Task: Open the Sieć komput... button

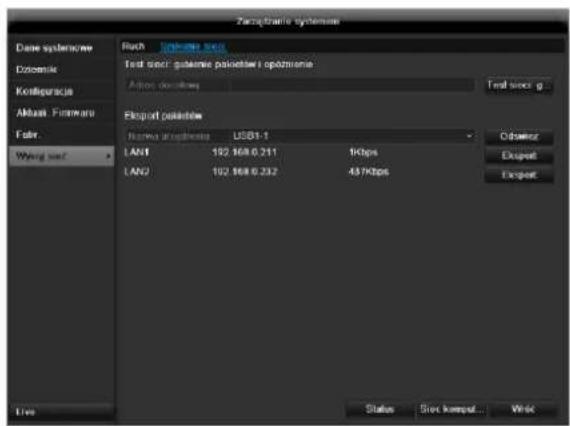Action: (452, 409)
